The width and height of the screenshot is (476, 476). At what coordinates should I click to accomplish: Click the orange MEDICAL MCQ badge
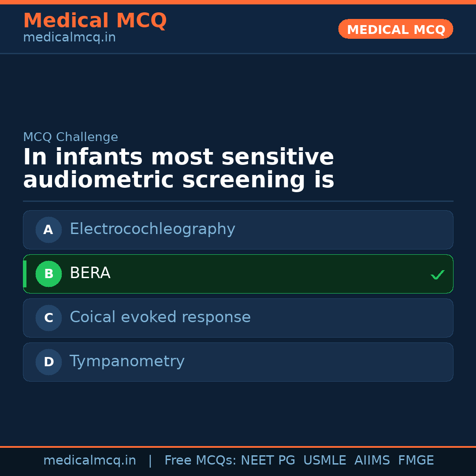click(395, 29)
